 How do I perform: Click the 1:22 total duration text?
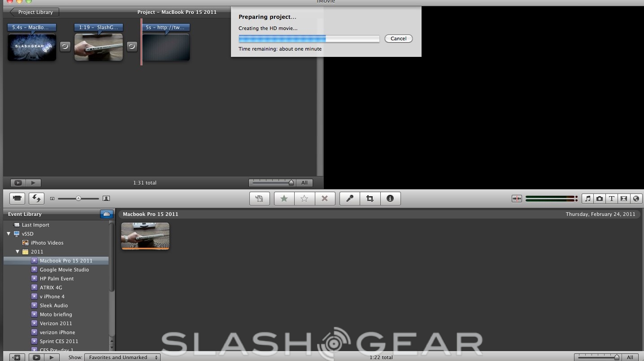(x=381, y=357)
